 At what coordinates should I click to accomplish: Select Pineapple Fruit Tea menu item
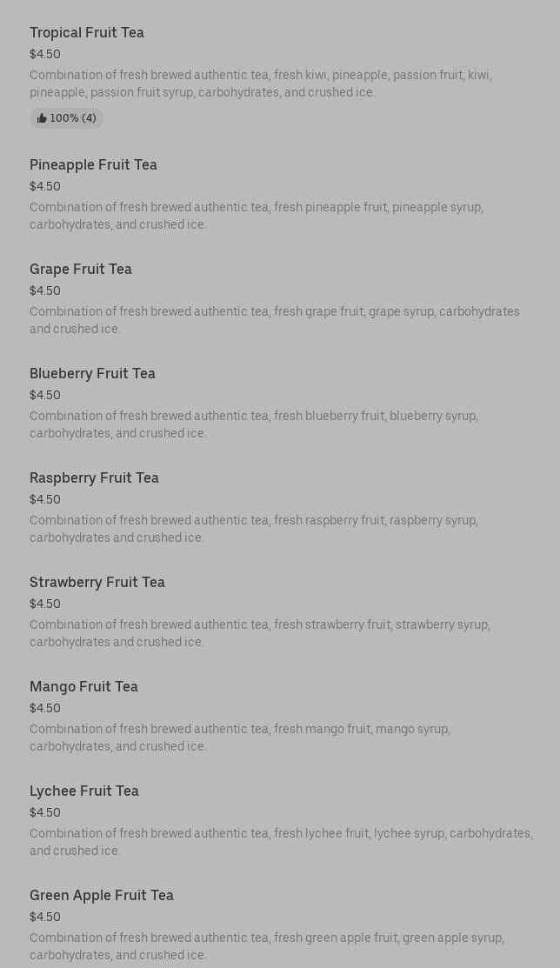[93, 165]
